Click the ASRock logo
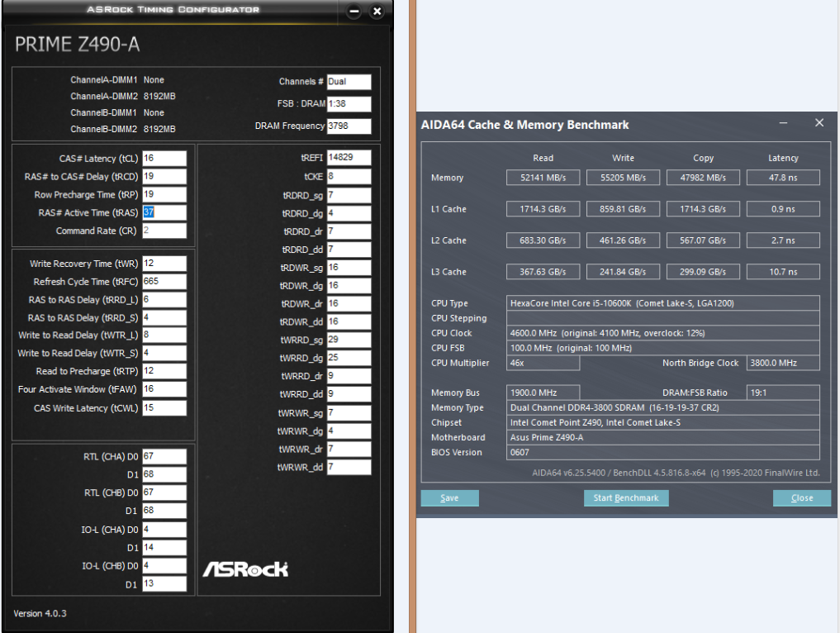840x633 pixels. click(245, 569)
